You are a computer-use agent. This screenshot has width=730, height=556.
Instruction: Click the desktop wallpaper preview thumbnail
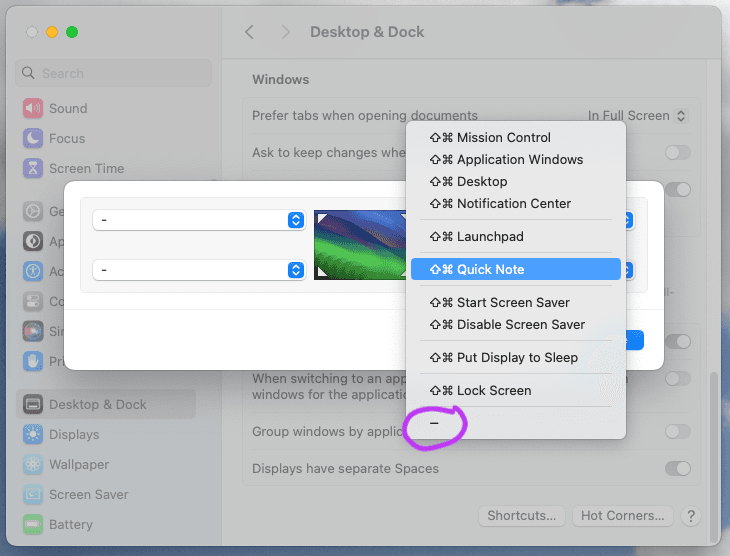[360, 245]
